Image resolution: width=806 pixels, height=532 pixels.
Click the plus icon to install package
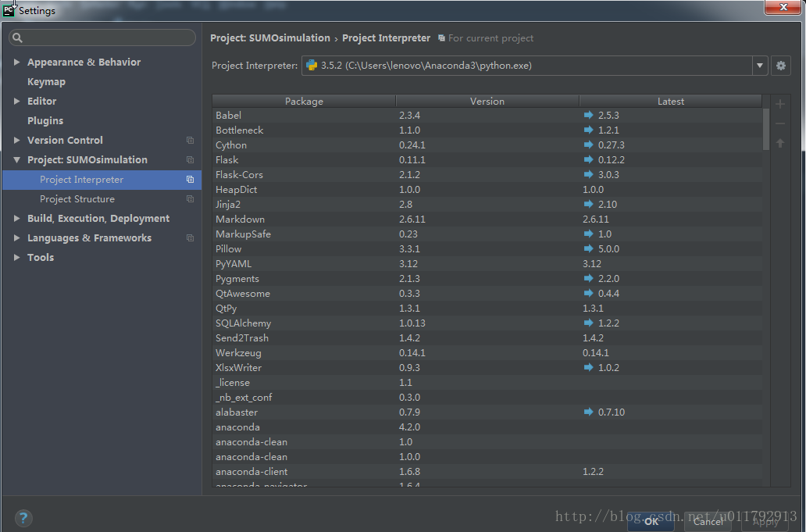click(x=779, y=105)
